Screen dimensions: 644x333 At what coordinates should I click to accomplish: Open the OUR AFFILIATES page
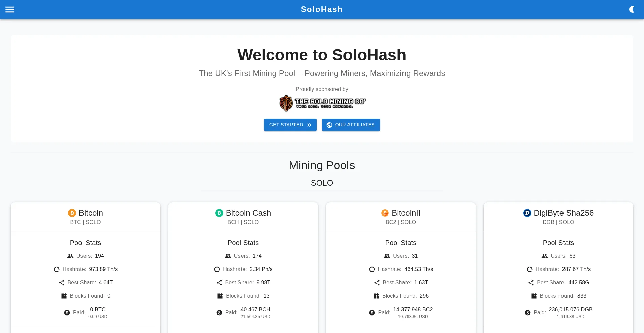tap(351, 125)
